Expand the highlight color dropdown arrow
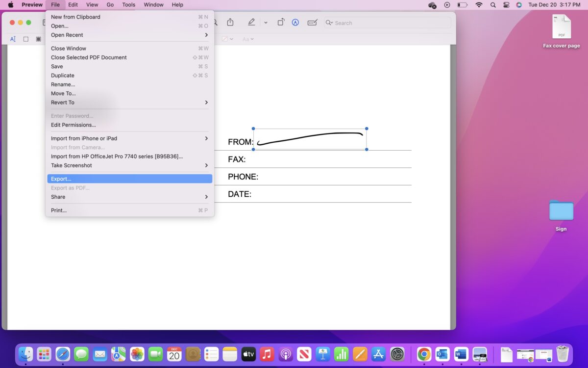The image size is (588, 368). (x=266, y=23)
